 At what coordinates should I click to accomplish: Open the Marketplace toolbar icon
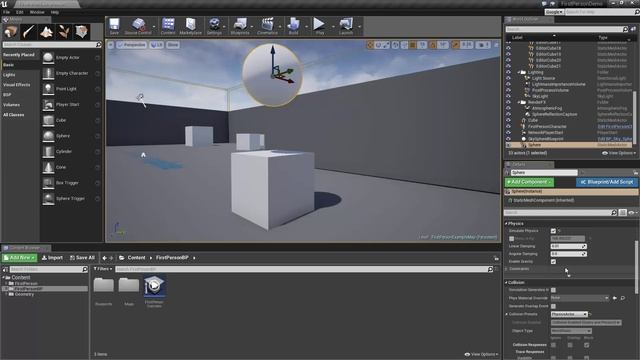190,26
